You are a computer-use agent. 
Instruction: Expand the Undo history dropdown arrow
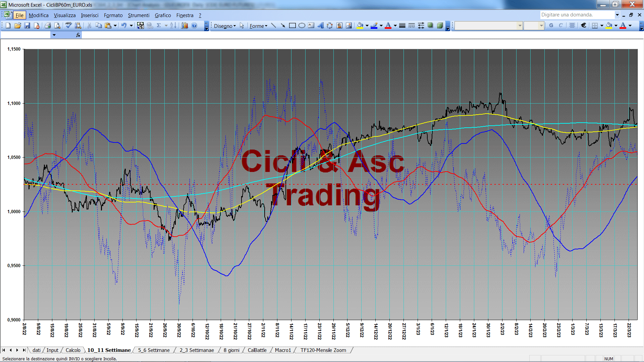pos(131,26)
